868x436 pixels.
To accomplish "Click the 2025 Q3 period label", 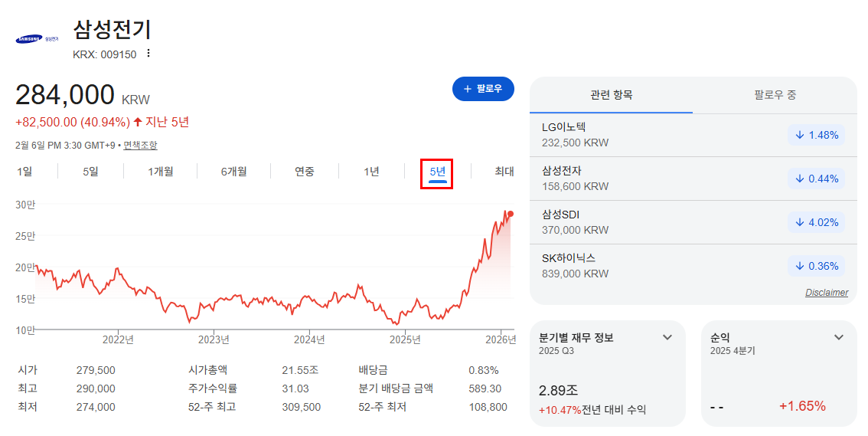I will point(556,351).
